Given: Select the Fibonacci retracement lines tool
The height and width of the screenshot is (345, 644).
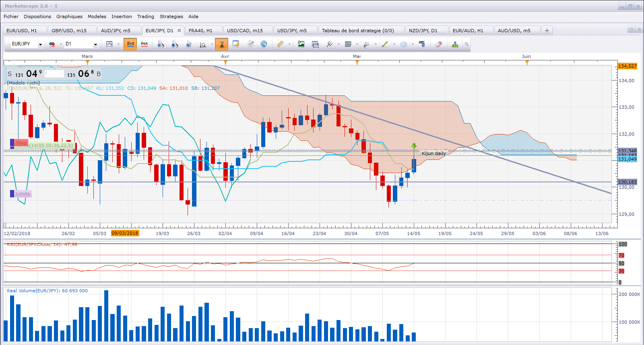Looking at the screenshot, I should (348, 44).
